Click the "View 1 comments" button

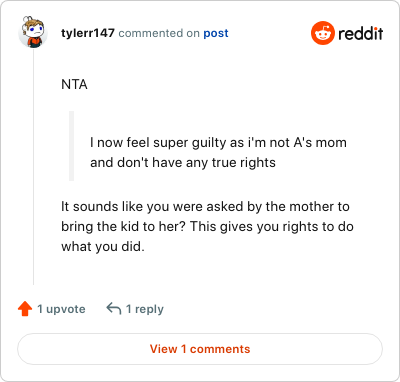pos(200,349)
